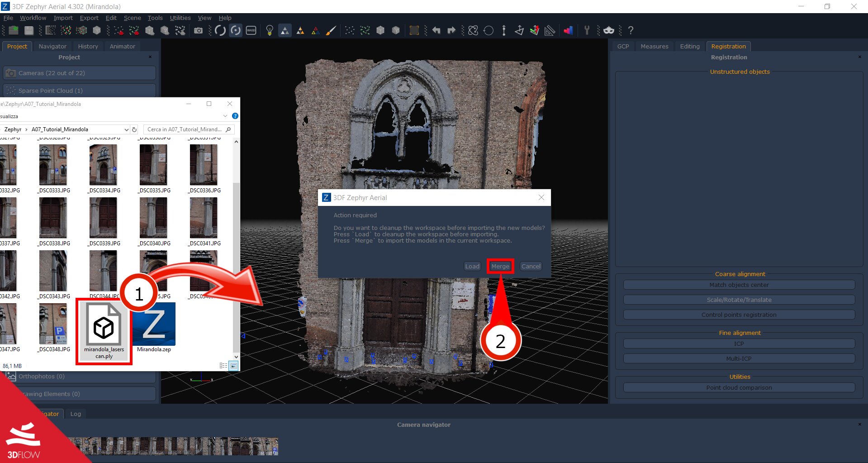Click Point cloud comparison button
The height and width of the screenshot is (463, 868).
coord(739,387)
